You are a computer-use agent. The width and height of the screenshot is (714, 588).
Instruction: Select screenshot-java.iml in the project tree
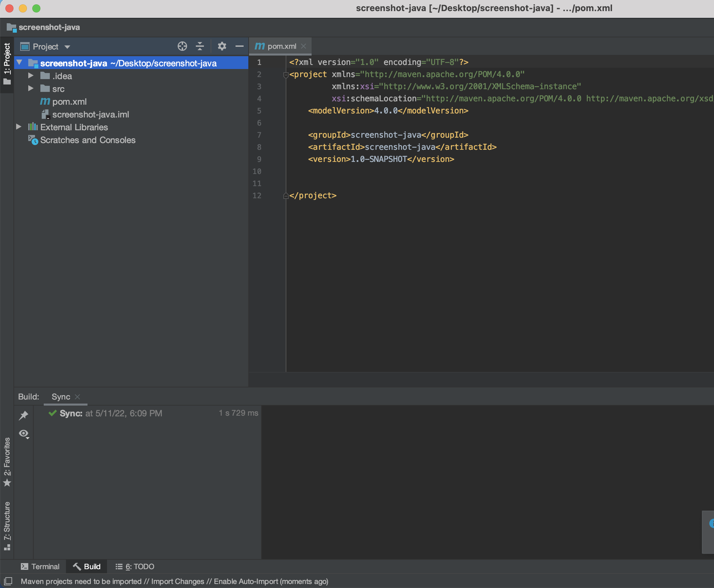tap(91, 114)
